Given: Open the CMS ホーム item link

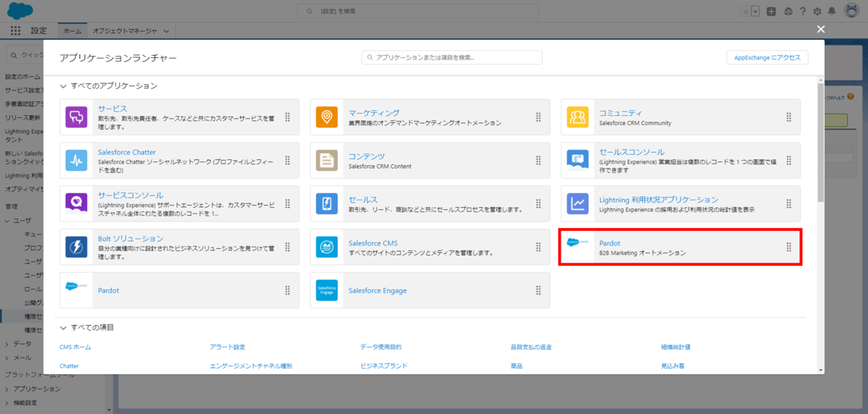Looking at the screenshot, I should point(75,347).
